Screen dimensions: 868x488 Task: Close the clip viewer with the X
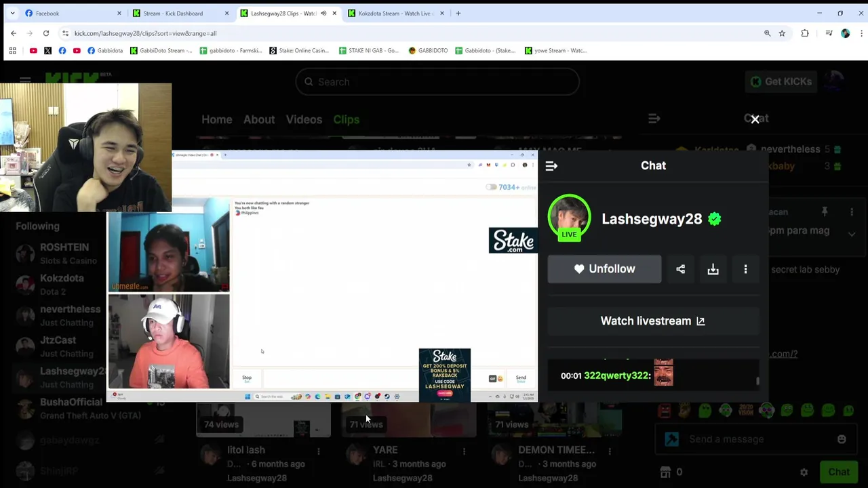pos(755,119)
